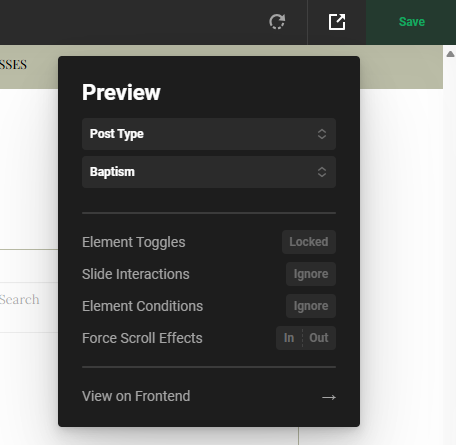Click the Element Conditions label
Screen dimensions: 456x445
[142, 306]
